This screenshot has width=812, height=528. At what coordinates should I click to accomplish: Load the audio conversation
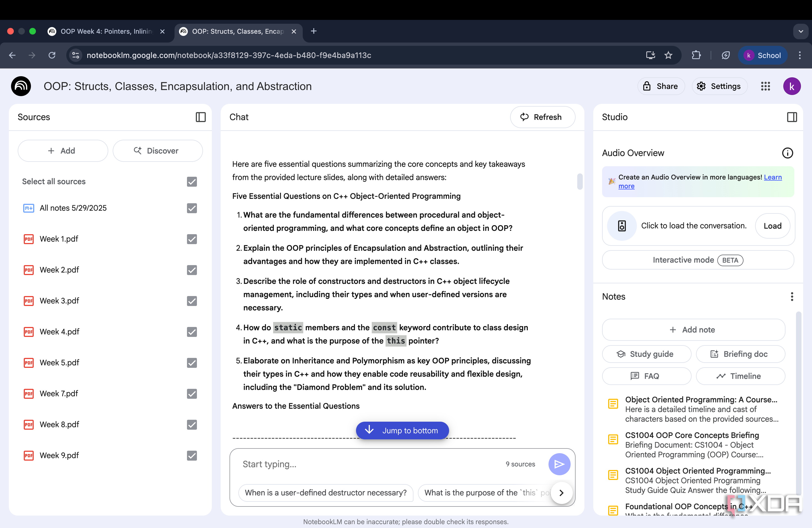773,226
